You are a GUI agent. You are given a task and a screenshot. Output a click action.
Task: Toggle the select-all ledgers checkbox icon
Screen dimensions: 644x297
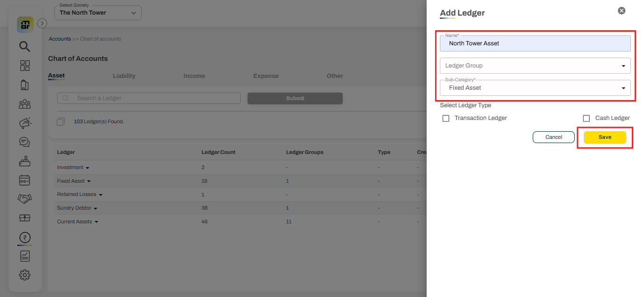pos(60,122)
